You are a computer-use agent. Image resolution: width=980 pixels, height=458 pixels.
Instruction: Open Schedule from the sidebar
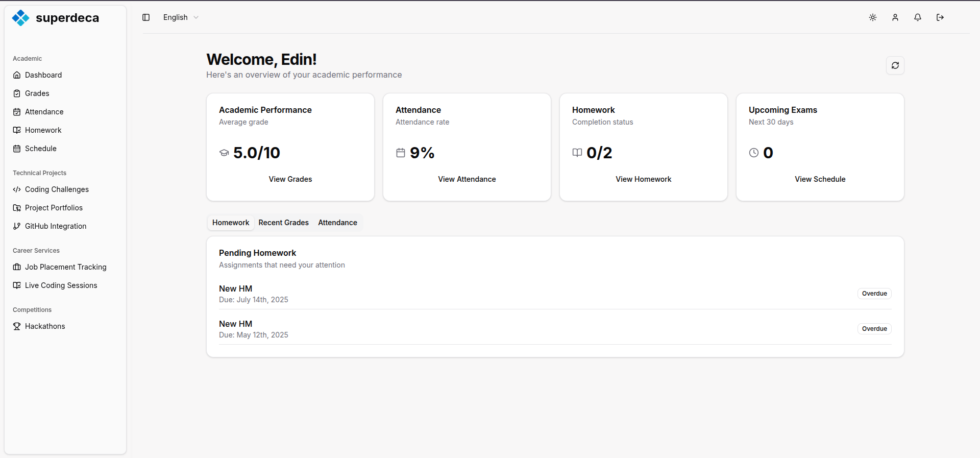click(x=65, y=149)
